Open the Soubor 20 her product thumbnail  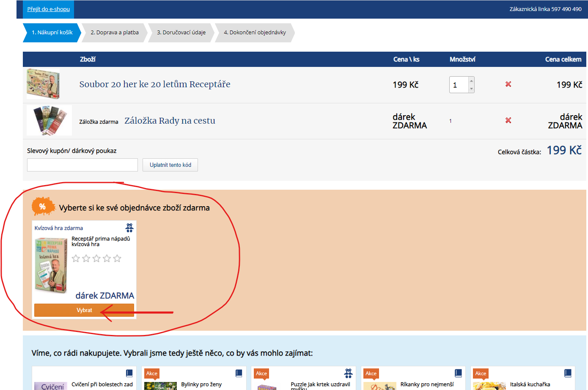click(x=43, y=84)
